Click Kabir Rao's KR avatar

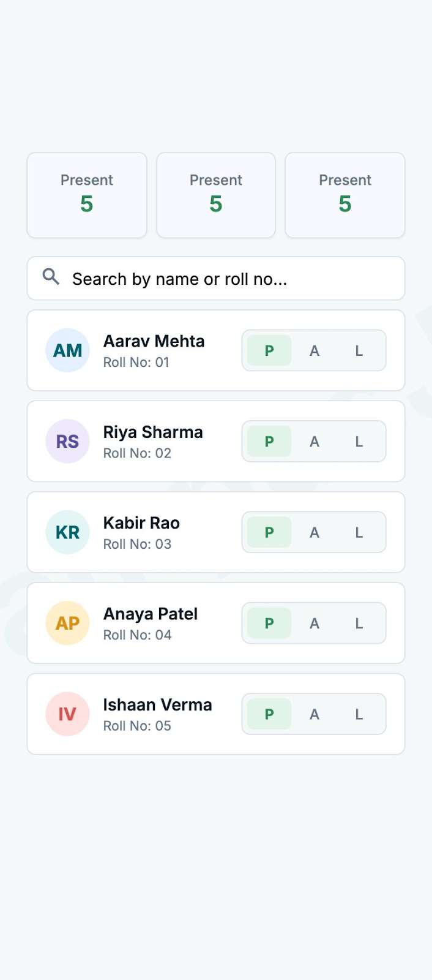point(68,532)
